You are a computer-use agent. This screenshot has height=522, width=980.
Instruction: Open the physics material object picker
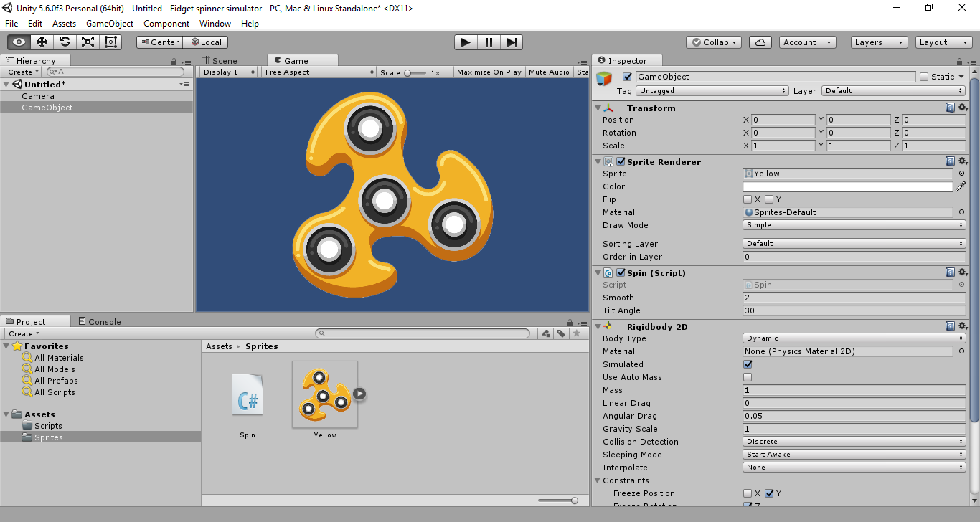[x=961, y=351]
